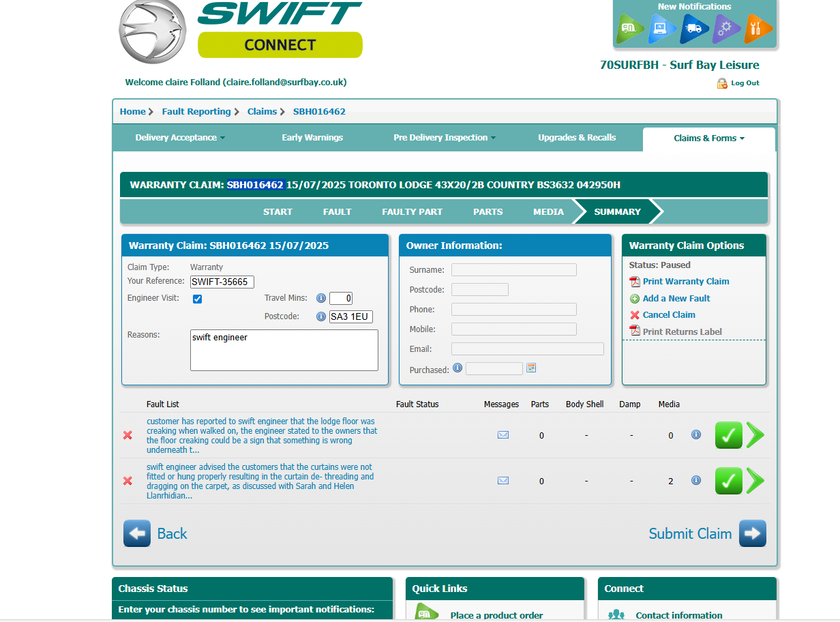Click the SBH016462 breadcrumb link
The width and height of the screenshot is (840, 622).
[x=319, y=112]
